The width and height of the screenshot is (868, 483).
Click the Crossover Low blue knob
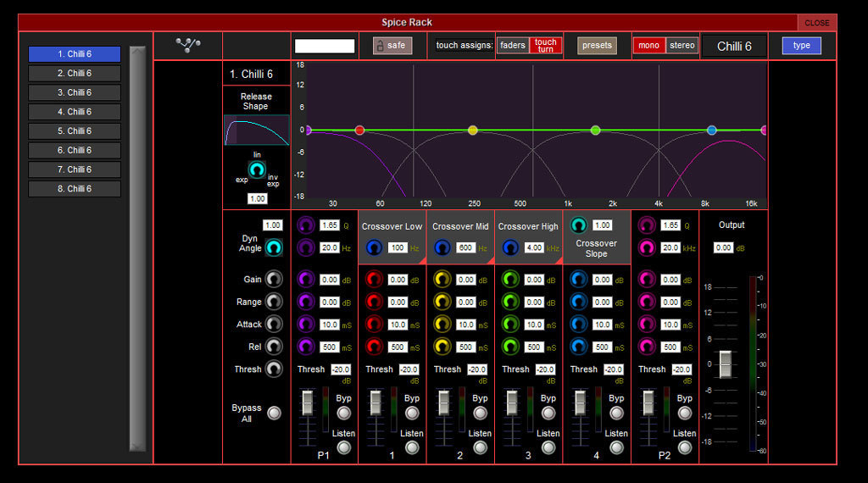(374, 247)
